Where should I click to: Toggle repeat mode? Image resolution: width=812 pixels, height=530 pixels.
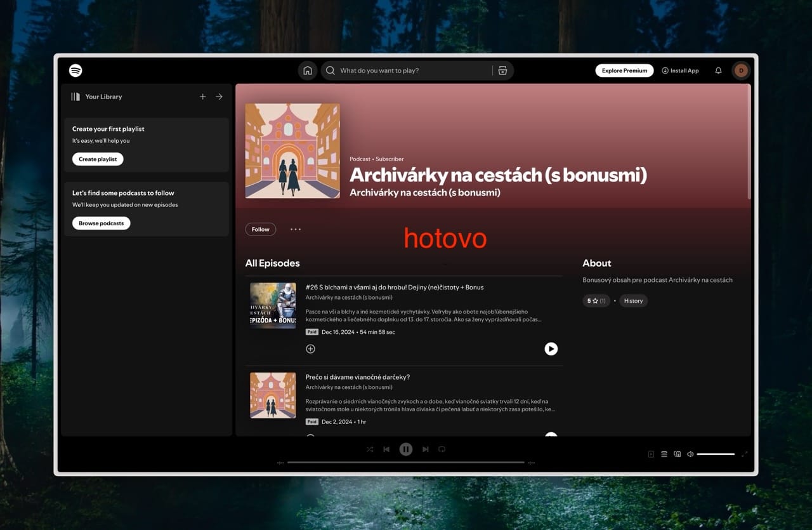442,449
